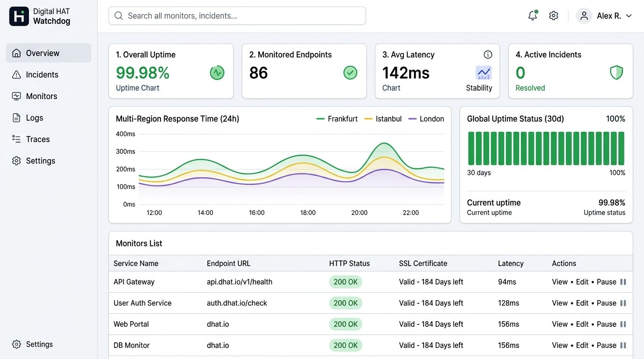644x359 pixels.
Task: Click the first bar in Global Uptime Status
Action: point(471,148)
